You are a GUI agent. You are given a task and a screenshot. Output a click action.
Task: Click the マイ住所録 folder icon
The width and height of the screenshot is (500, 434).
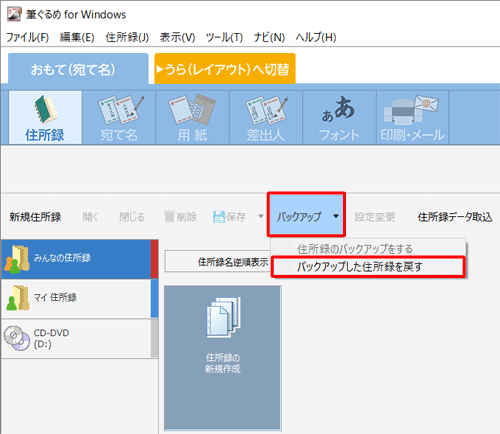[18, 298]
